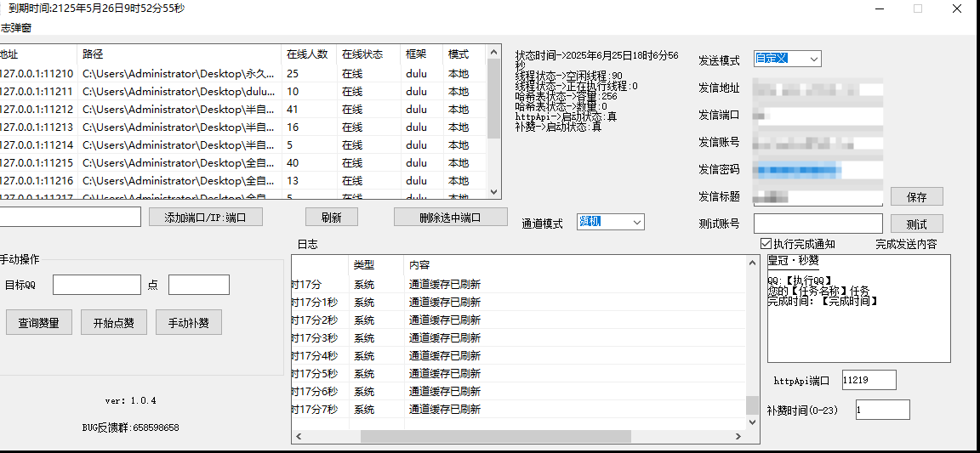Click the log horizontal scroll-left arrow

click(298, 436)
